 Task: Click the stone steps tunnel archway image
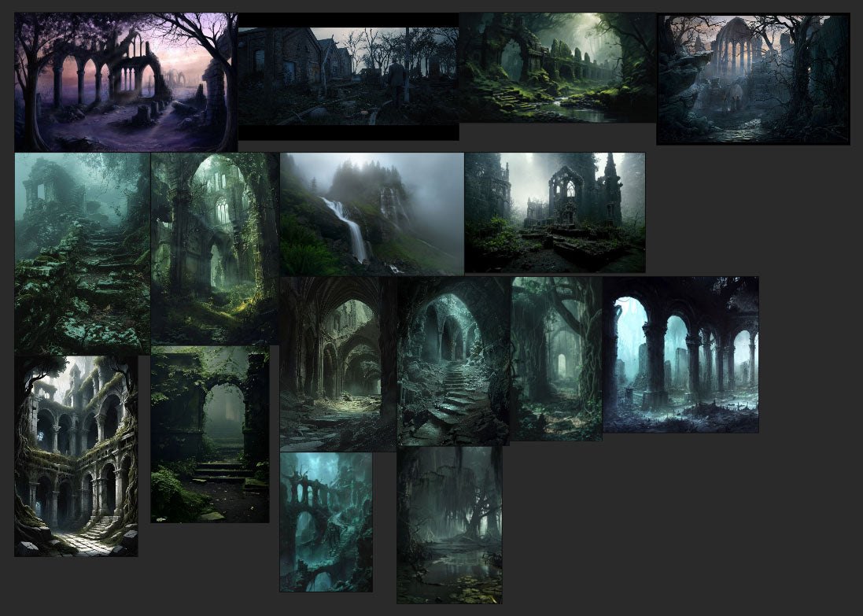452,360
